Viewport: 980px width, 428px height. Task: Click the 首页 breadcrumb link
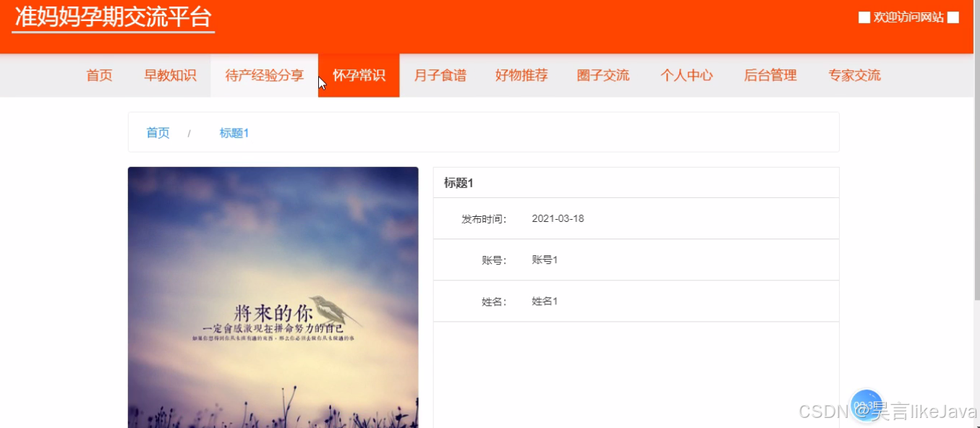(158, 133)
